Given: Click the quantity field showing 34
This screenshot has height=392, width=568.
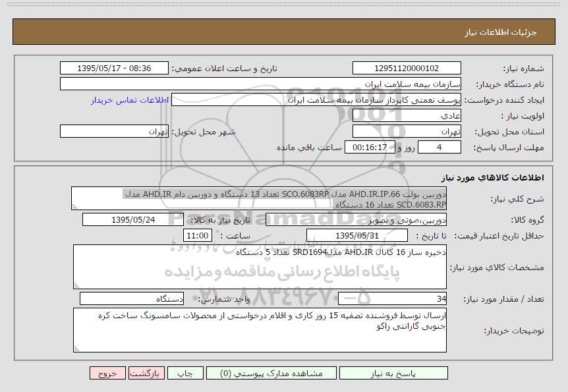Looking at the screenshot, I should pos(392,299).
